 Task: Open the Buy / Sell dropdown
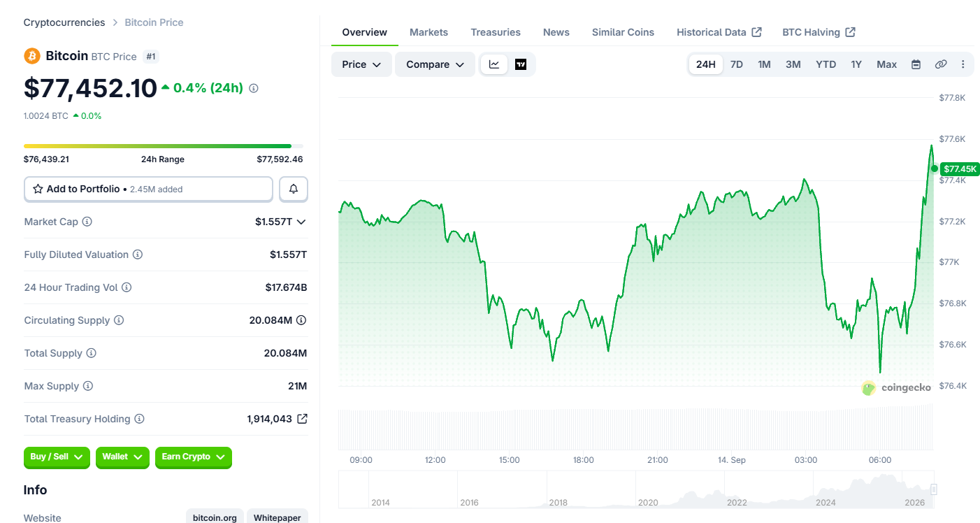click(57, 457)
